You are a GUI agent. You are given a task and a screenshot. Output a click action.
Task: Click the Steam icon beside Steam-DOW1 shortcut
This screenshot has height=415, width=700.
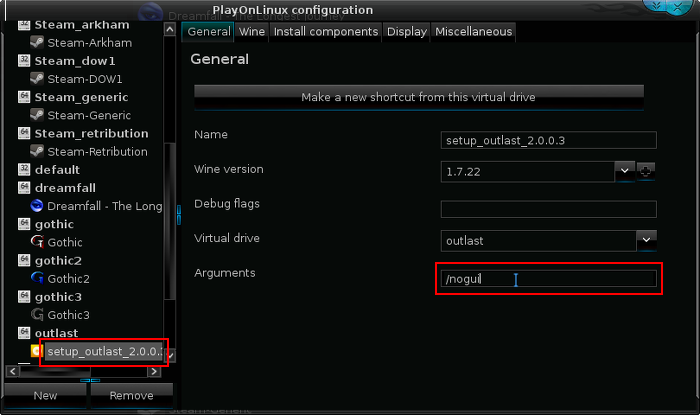[x=37, y=79]
